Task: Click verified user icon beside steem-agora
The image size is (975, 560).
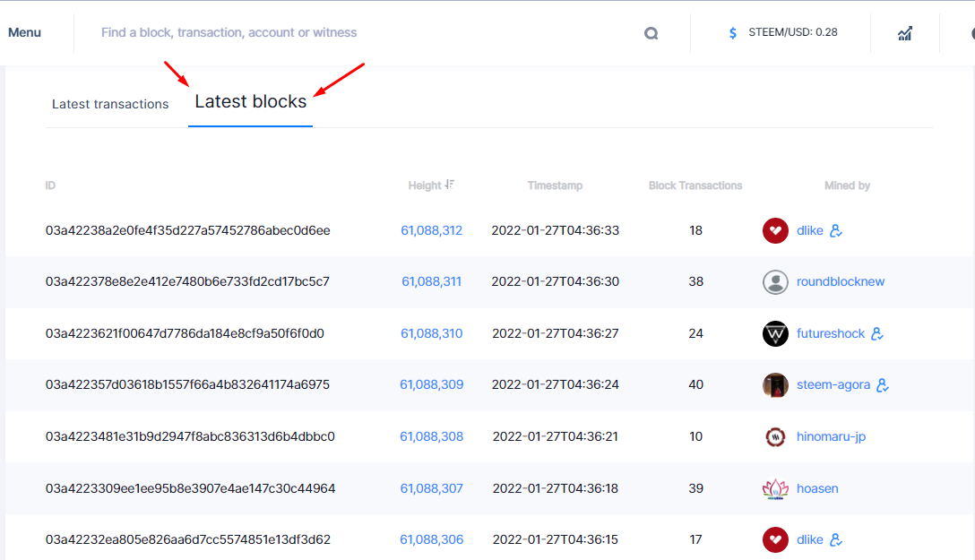Action: pos(883,385)
